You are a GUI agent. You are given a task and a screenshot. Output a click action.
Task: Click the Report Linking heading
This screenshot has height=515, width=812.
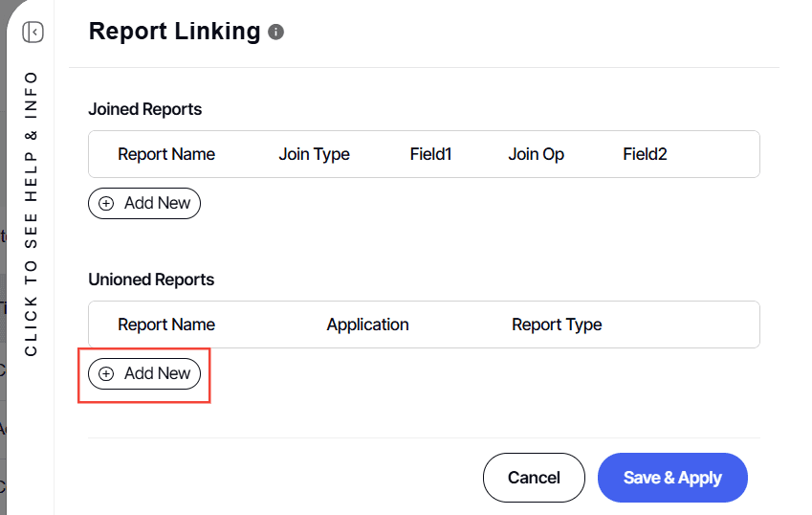174,31
